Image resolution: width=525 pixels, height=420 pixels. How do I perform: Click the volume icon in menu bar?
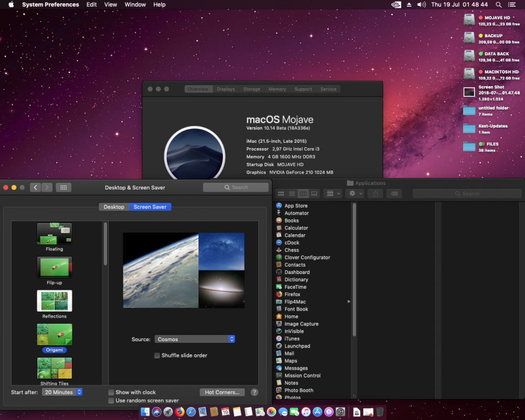[421, 5]
